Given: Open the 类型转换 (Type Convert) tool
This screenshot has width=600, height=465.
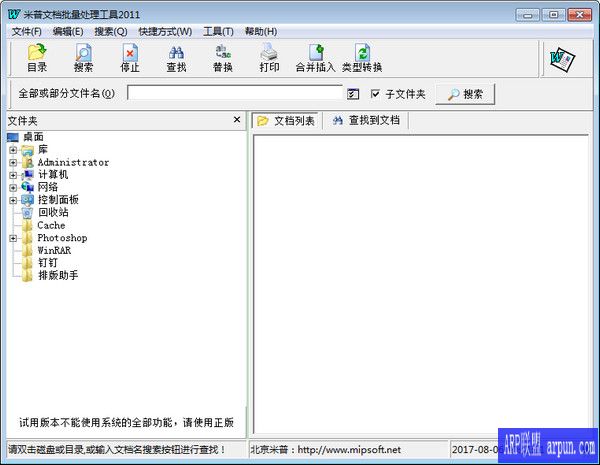Looking at the screenshot, I should coord(362,58).
